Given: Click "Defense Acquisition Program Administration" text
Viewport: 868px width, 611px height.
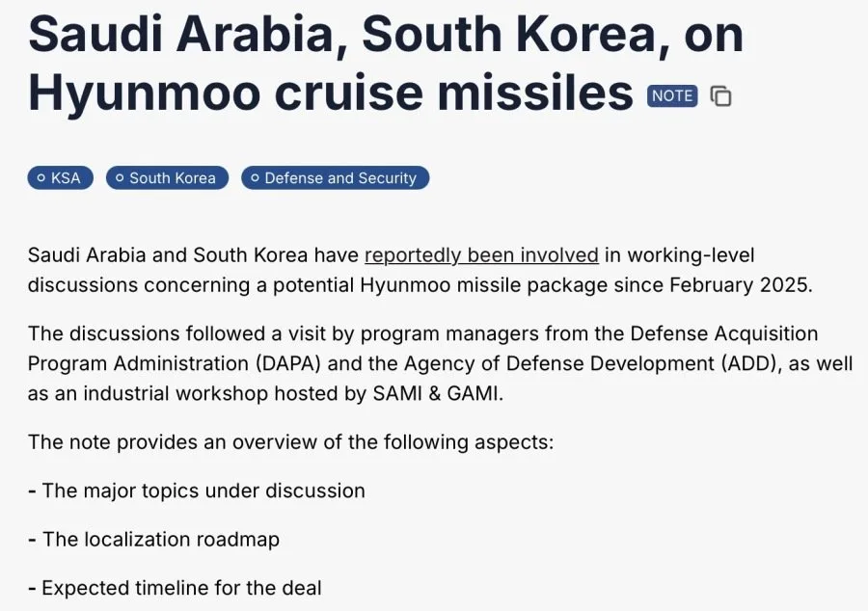Looking at the screenshot, I should coord(423,348).
